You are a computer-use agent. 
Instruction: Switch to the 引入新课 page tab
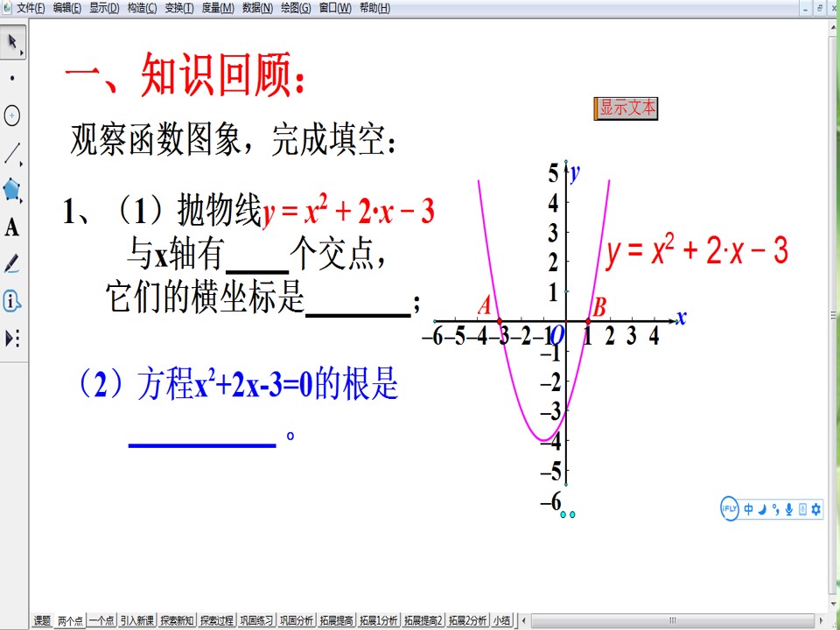click(x=137, y=621)
